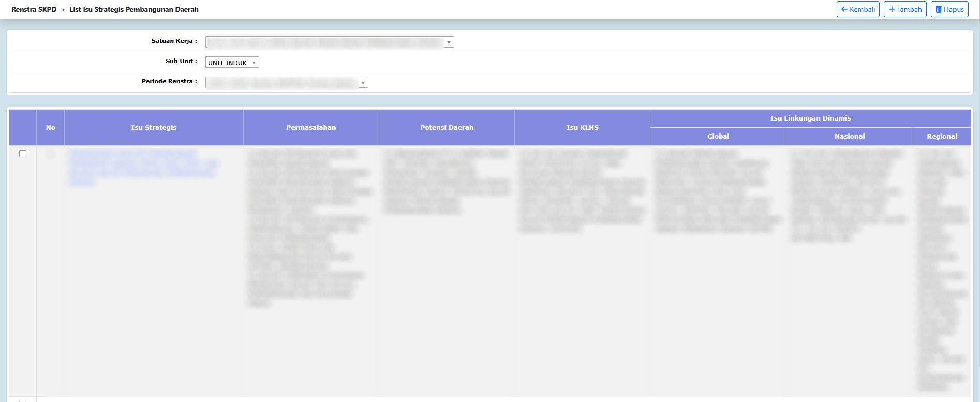The width and height of the screenshot is (980, 402).
Task: Click the trash icon on Hapus
Action: click(938, 9)
